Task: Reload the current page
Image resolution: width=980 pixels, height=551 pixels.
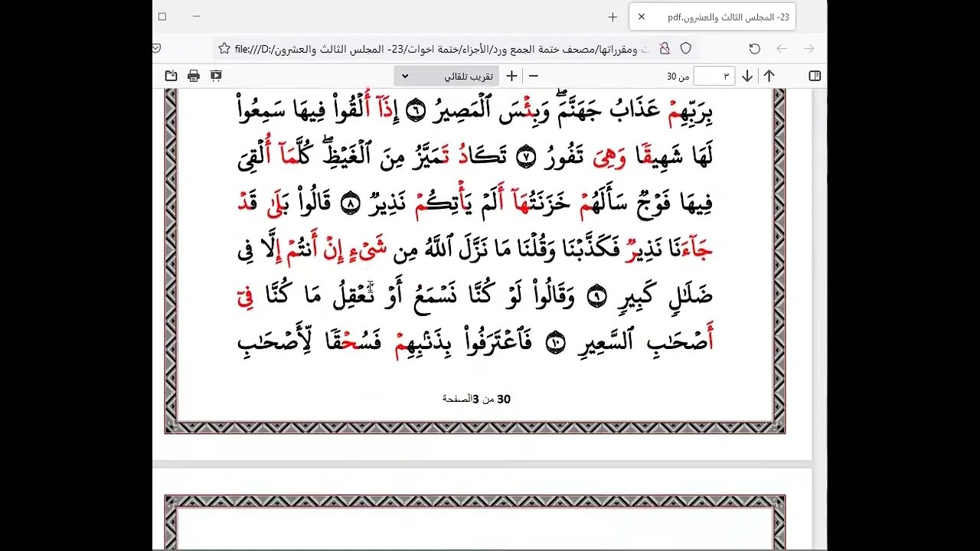Action: click(x=754, y=49)
